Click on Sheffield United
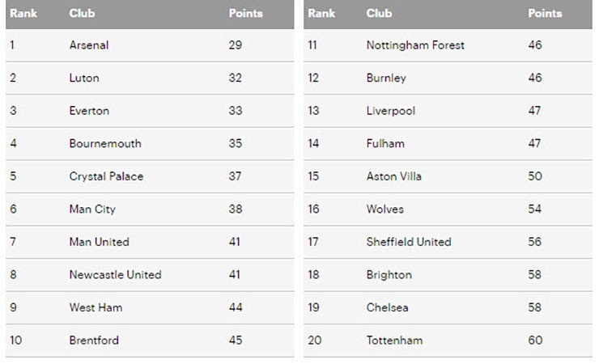The height and width of the screenshot is (364, 599). (x=409, y=243)
